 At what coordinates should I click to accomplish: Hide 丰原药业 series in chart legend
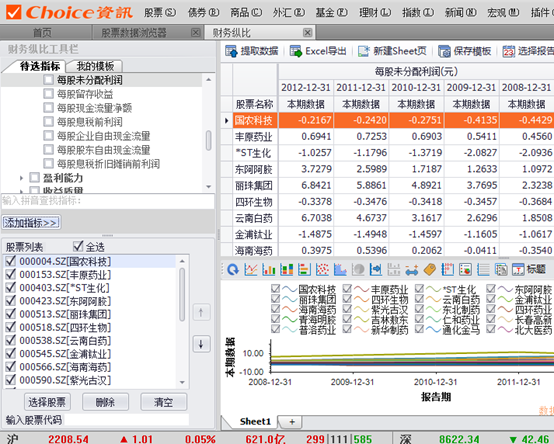point(347,289)
